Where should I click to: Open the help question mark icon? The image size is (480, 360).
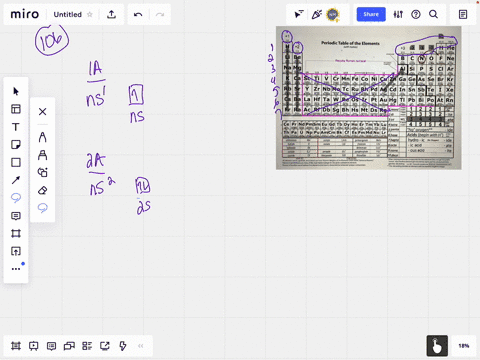pyautogui.click(x=416, y=14)
